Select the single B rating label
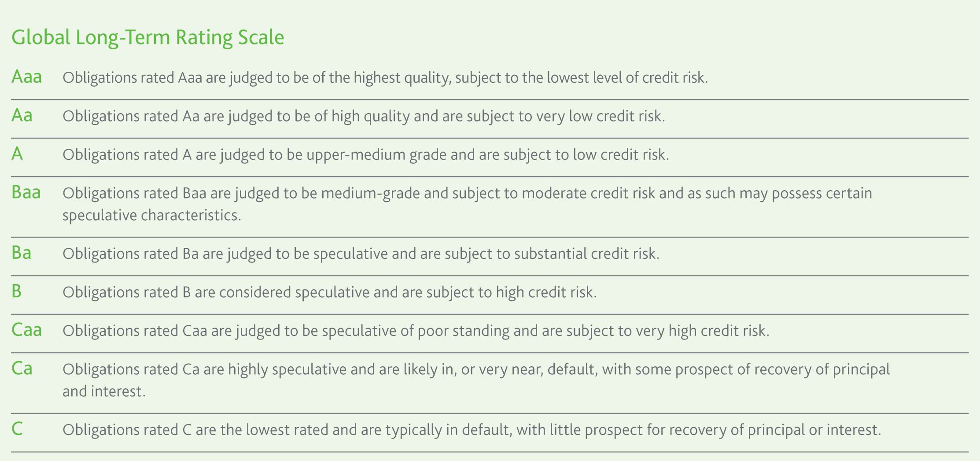Screen dimensions: 980x461 click(16, 291)
